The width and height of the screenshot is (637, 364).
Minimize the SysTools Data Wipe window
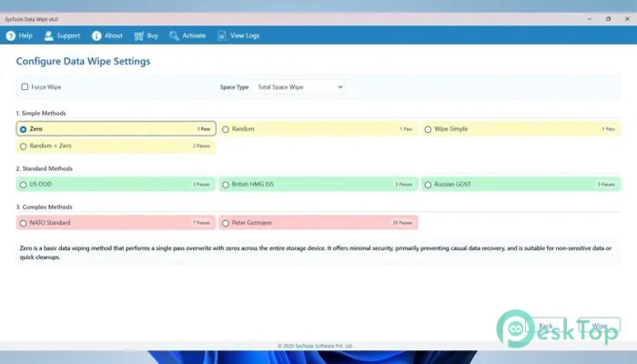coord(590,19)
